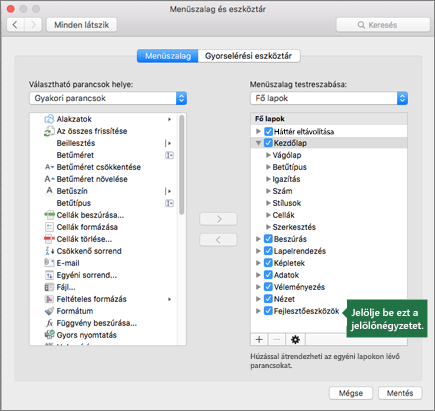Image resolution: width=435 pixels, height=411 pixels.
Task: Click the Formátum paintbrush icon
Action: (x=49, y=311)
